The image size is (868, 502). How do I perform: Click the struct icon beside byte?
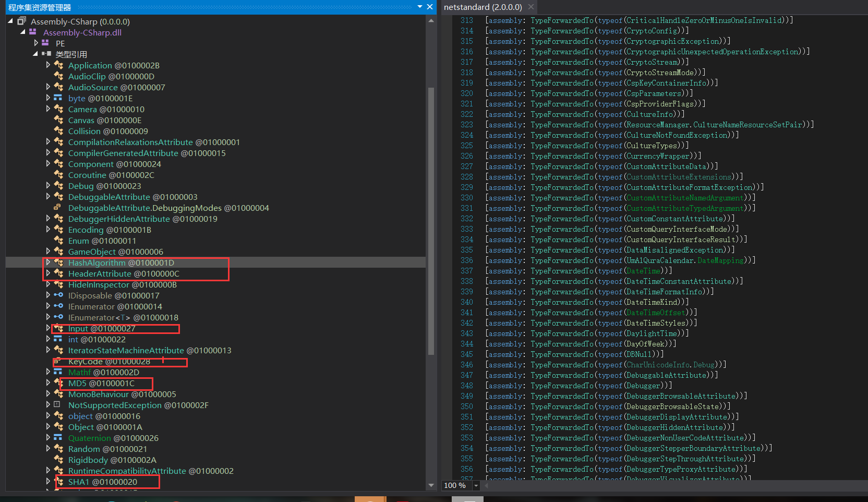(x=58, y=98)
